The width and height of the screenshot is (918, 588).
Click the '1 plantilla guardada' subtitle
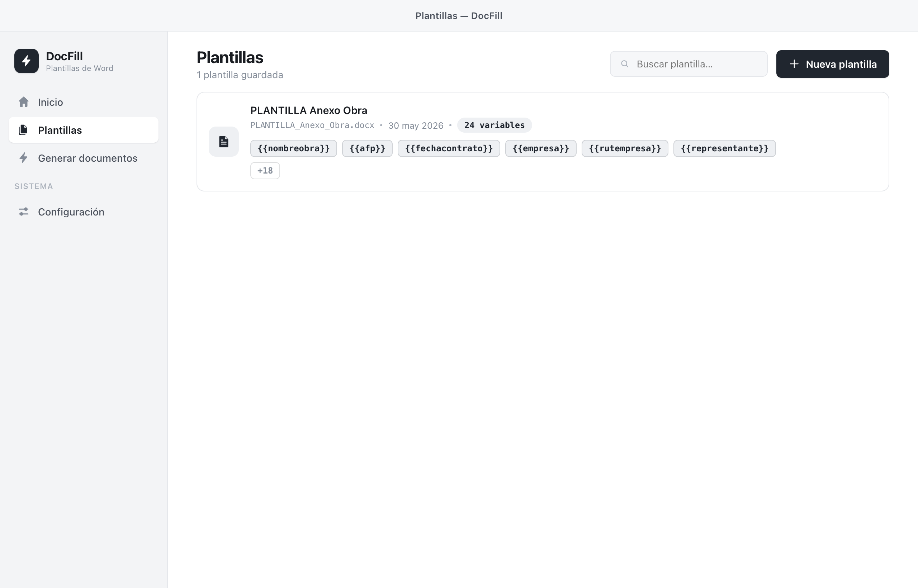pos(240,75)
